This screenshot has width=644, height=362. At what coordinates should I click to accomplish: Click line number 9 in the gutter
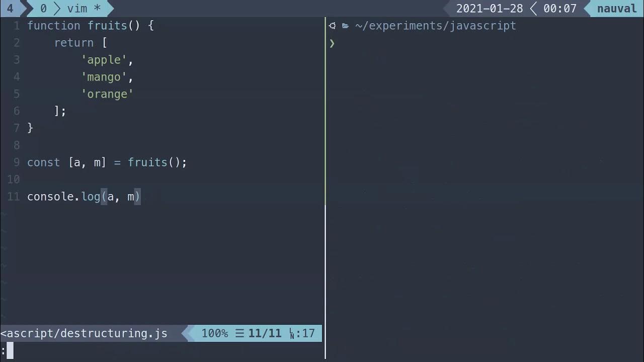click(17, 162)
